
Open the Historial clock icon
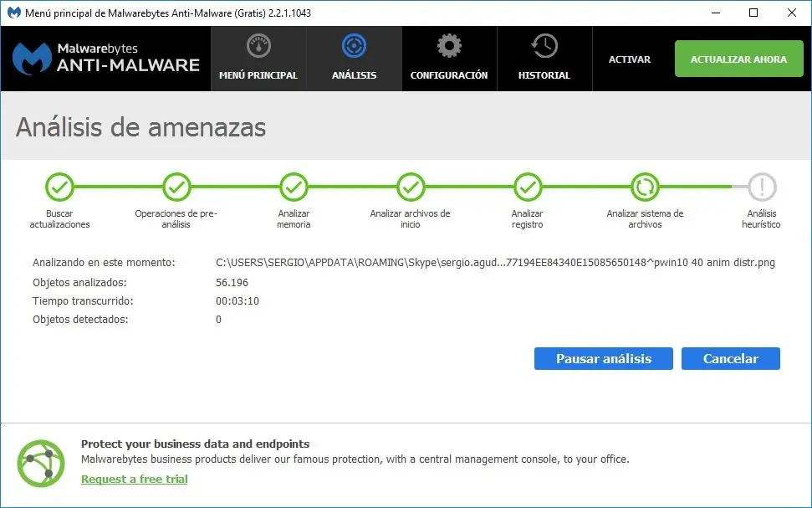(x=544, y=46)
